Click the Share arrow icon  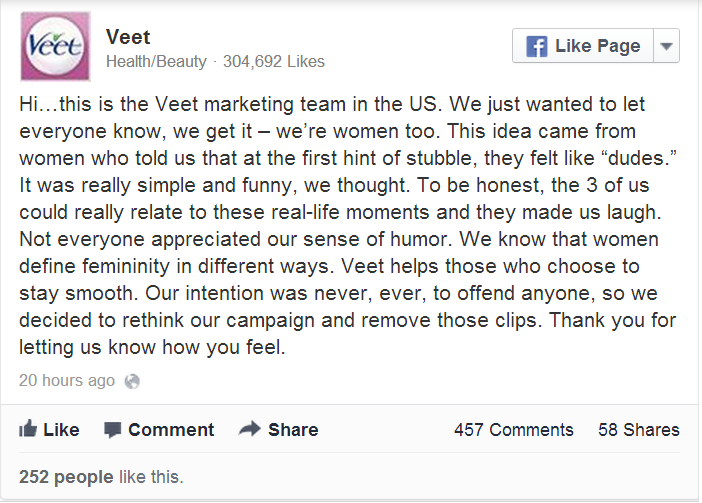(249, 429)
